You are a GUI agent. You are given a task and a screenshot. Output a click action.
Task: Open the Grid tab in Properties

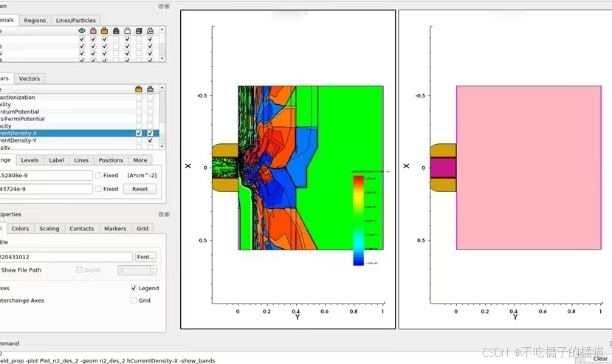[142, 228]
